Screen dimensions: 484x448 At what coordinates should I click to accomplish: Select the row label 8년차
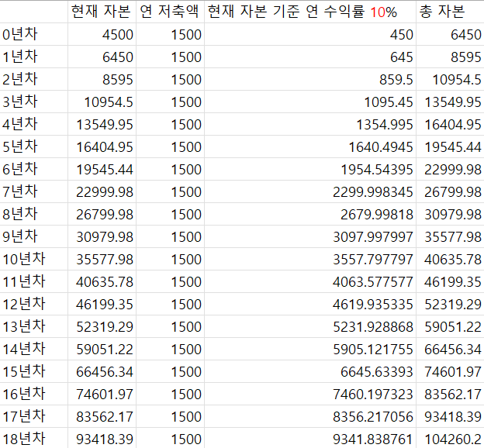tap(33, 215)
